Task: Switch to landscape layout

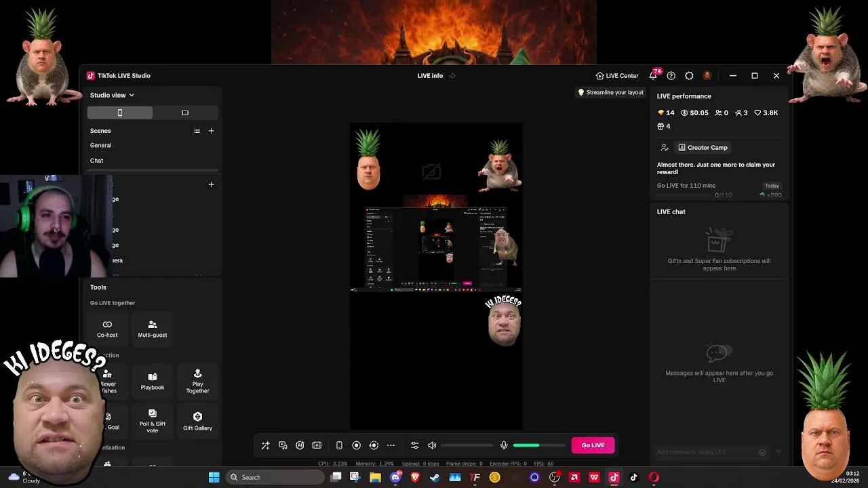Action: coord(185,113)
